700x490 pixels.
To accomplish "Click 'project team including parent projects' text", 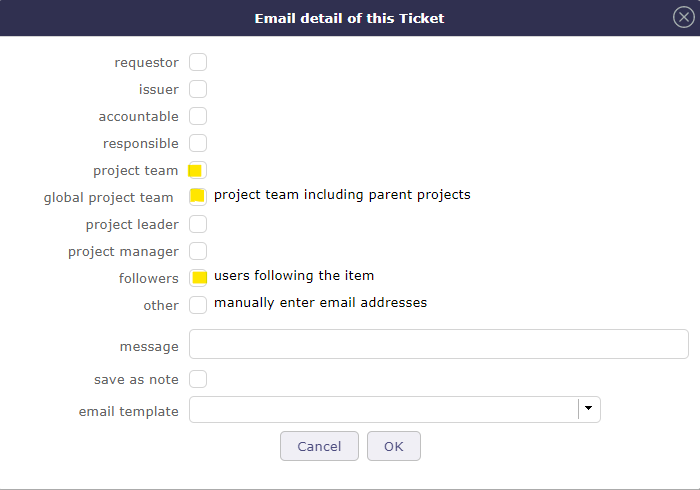I will 342,194.
